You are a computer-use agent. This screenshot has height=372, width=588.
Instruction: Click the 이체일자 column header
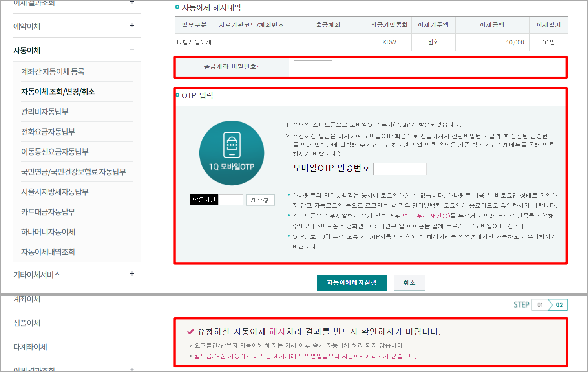tap(549, 25)
